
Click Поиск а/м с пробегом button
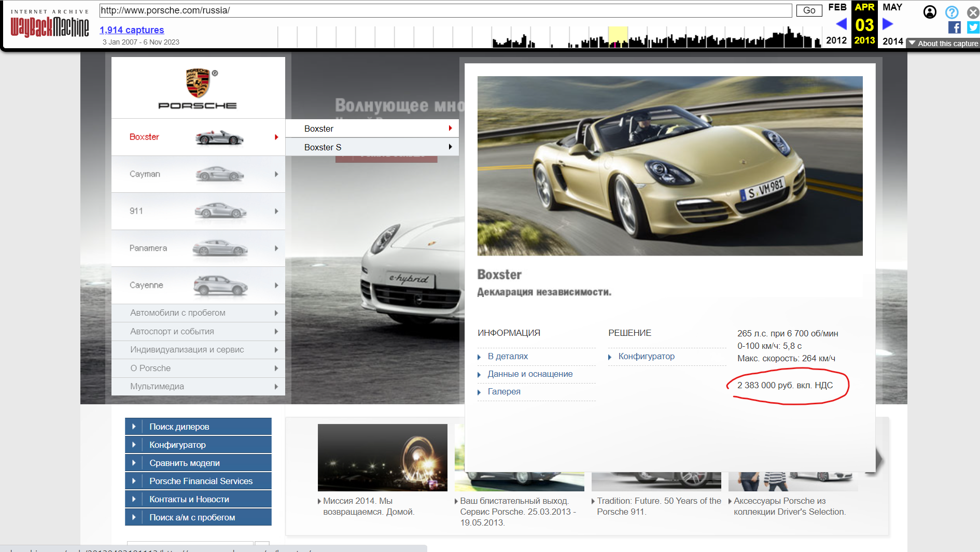pos(198,517)
